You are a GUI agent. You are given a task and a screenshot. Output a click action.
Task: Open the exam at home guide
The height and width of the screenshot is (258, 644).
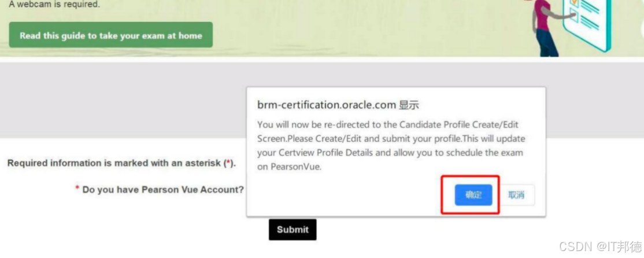(111, 35)
